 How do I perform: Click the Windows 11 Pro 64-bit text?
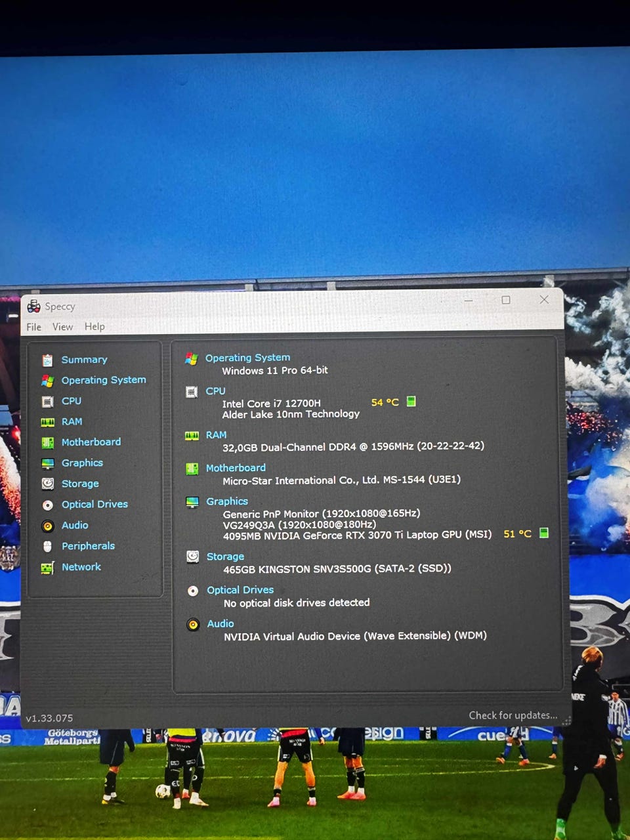point(275,370)
